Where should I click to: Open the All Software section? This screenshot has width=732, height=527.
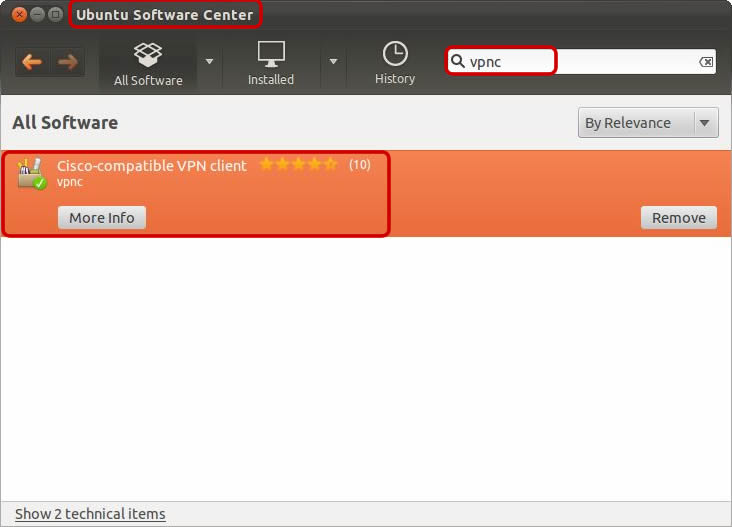pos(148,64)
